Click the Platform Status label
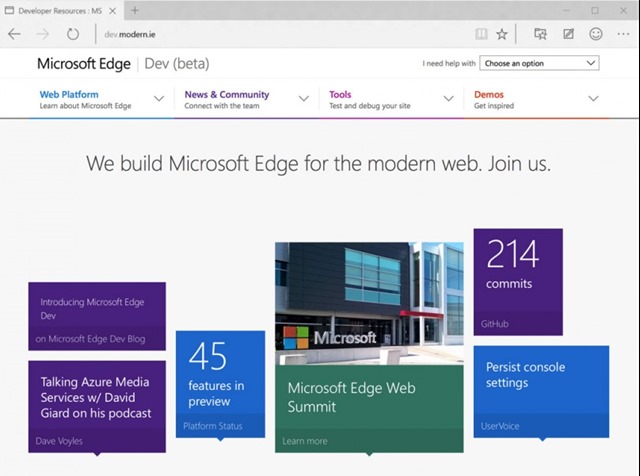This screenshot has height=476, width=640. point(213,426)
